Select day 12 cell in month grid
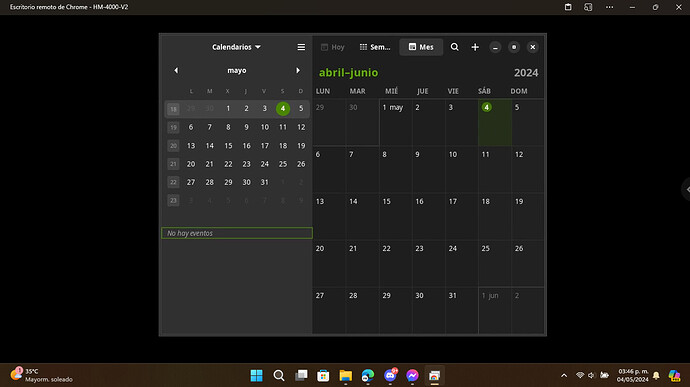 [527, 170]
